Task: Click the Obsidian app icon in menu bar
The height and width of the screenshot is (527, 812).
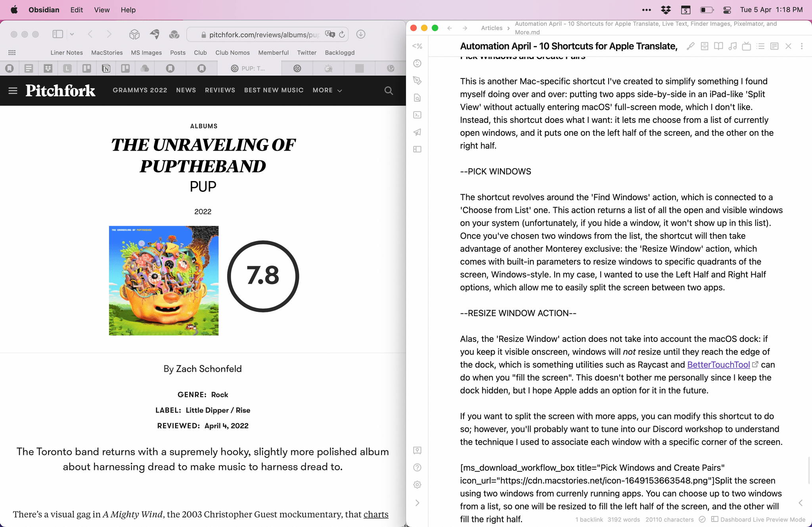Action: [44, 10]
